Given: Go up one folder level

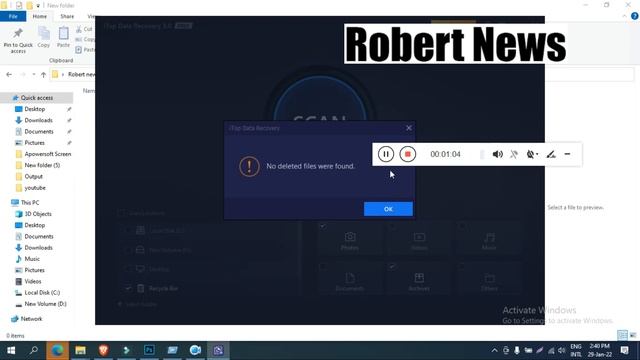Looking at the screenshot, I should coord(43,75).
